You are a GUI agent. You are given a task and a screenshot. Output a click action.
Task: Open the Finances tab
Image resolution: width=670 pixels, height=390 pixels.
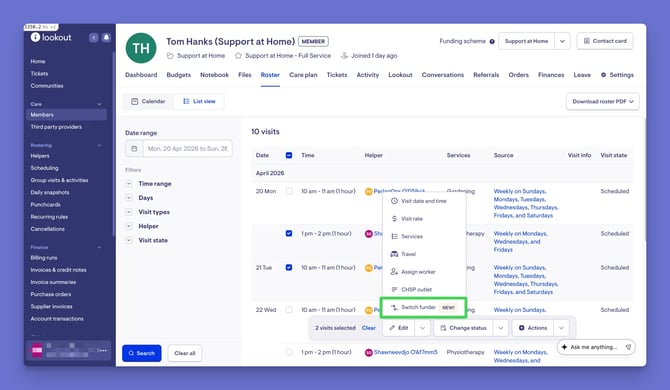pos(551,75)
